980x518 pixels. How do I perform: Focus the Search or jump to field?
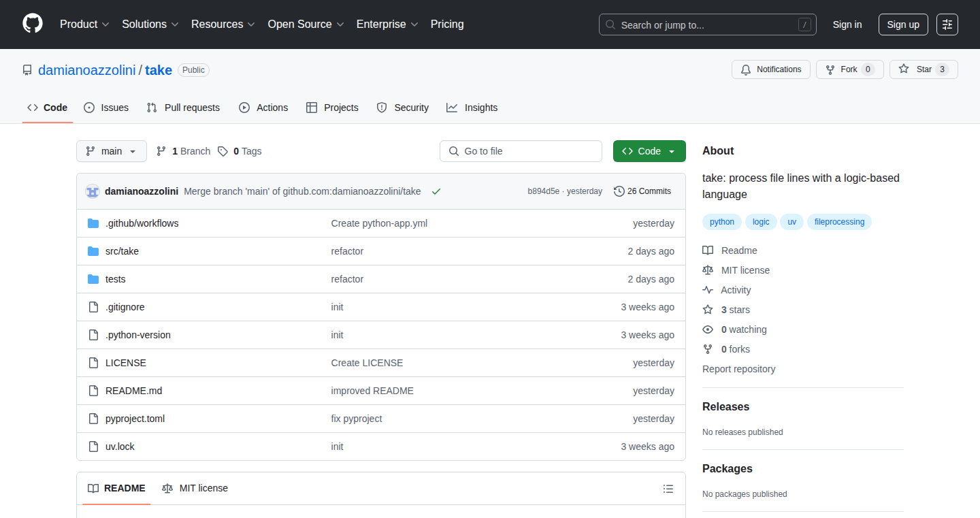(708, 25)
